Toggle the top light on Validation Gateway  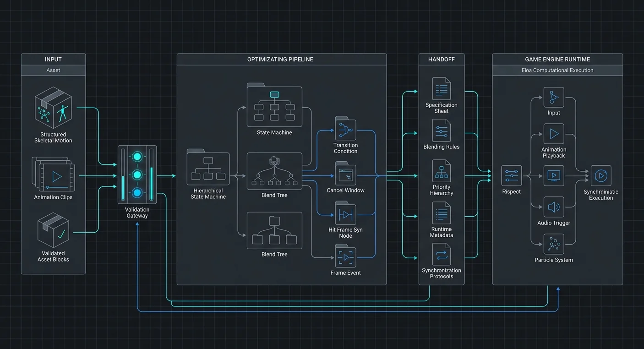(137, 157)
